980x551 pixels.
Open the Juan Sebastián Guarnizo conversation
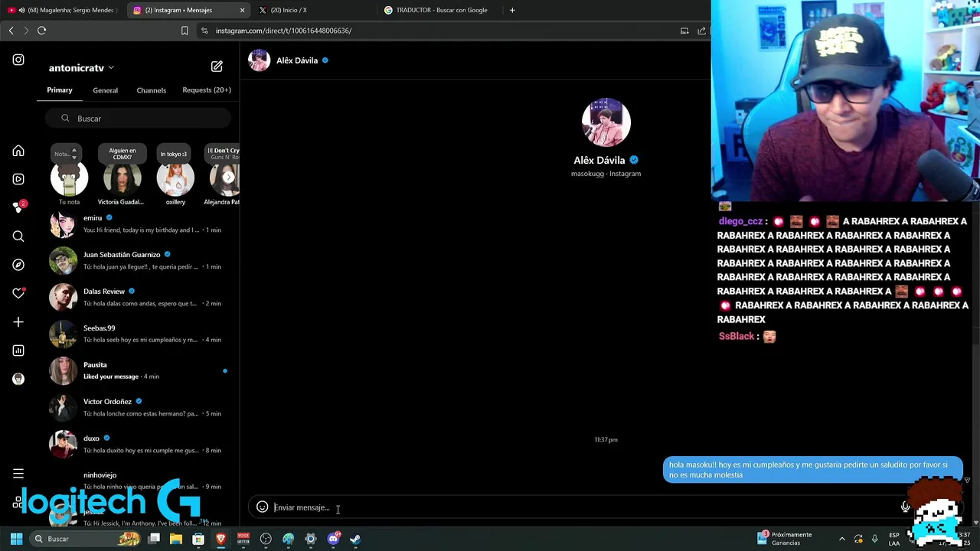click(139, 261)
